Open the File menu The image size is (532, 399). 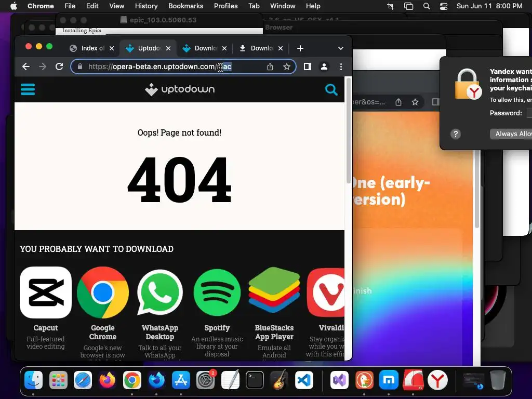coord(70,6)
